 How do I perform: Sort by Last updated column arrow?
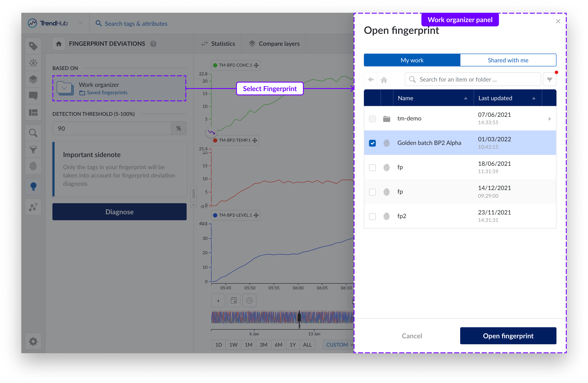[534, 98]
